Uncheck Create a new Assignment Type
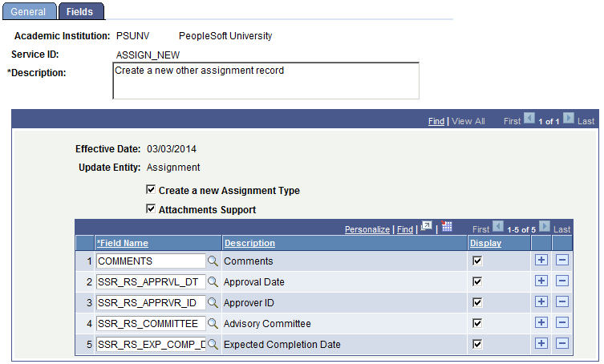The width and height of the screenshot is (604, 364). coord(151,189)
